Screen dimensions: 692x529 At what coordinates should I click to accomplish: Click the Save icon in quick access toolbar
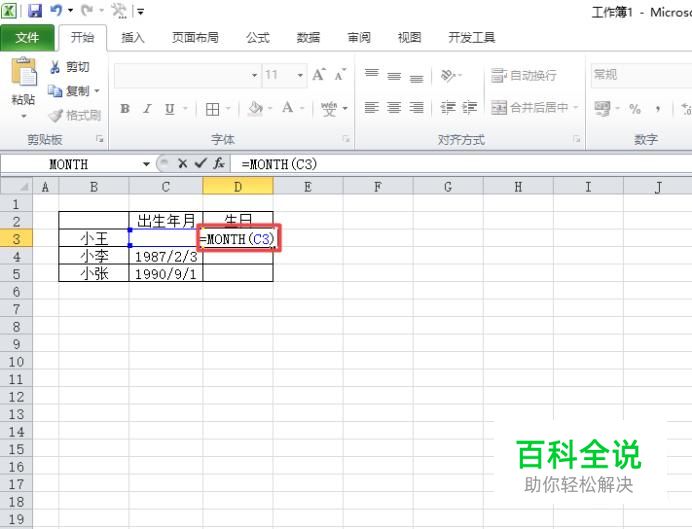[35, 10]
